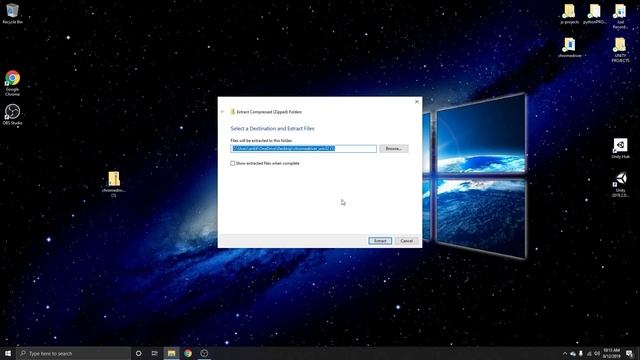Click the 'Type here to search' taskbar box
This screenshot has height=360, width=640.
pos(73,353)
